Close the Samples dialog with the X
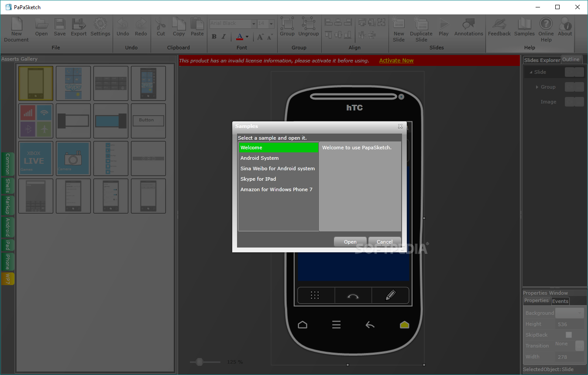Viewport: 588px width, 375px height. click(x=400, y=126)
